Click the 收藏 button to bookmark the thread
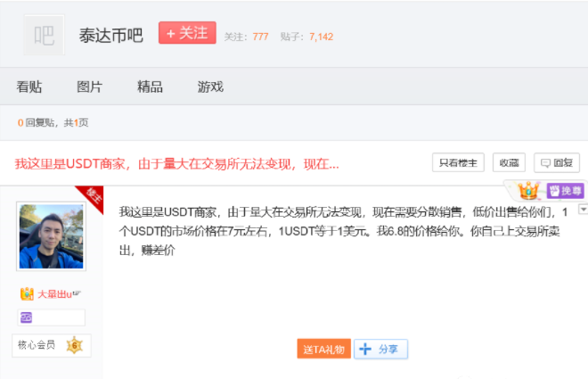This screenshot has width=588, height=379. pyautogui.click(x=509, y=163)
